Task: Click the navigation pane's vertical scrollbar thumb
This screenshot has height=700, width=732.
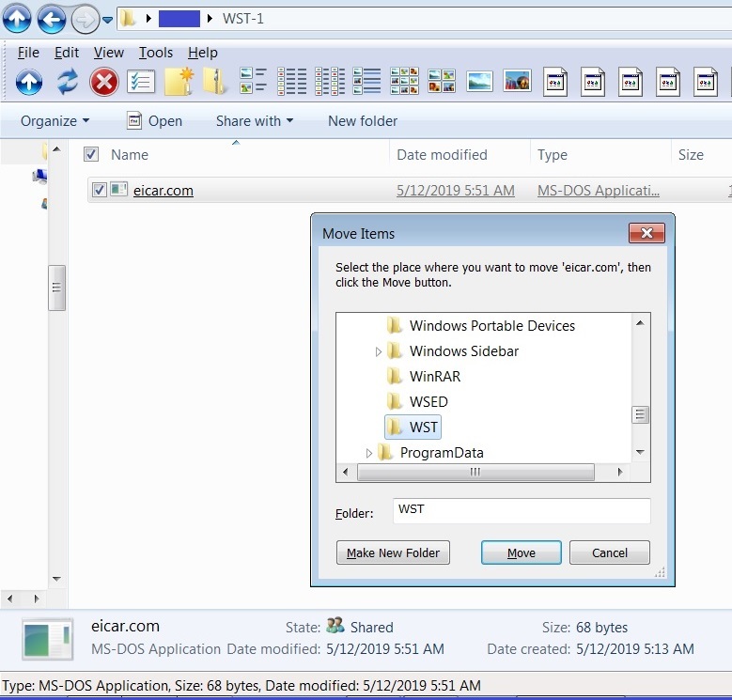Action: 56,288
